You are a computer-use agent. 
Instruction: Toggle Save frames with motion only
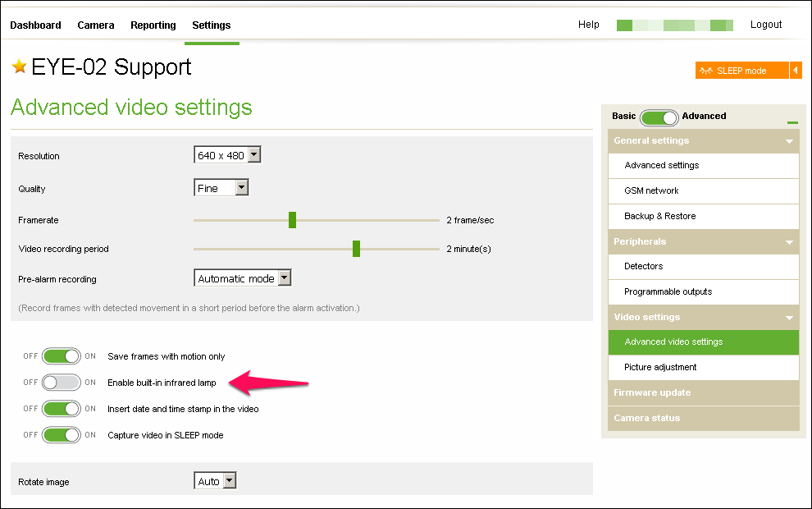[62, 356]
